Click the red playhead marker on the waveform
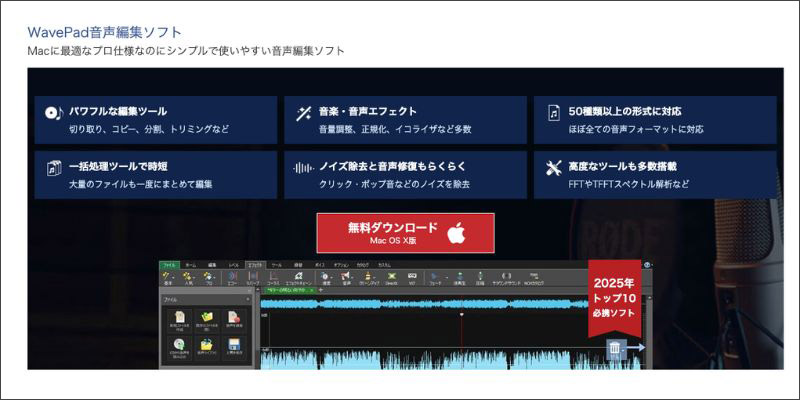800x400 pixels. [x=461, y=315]
